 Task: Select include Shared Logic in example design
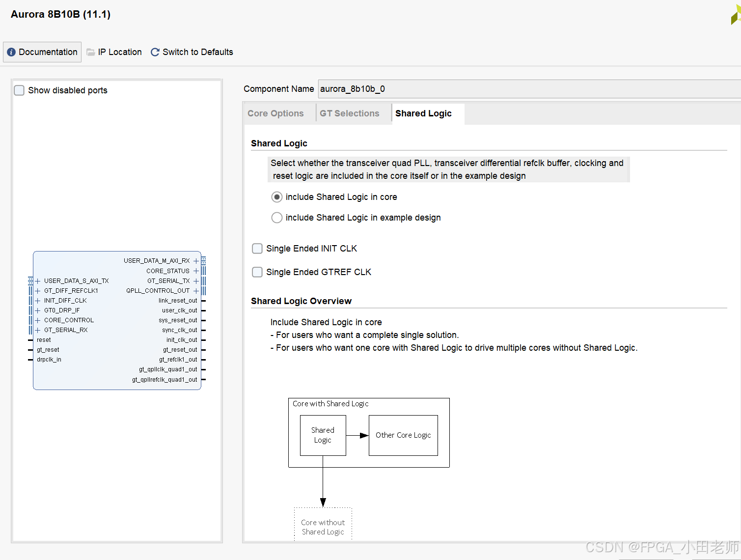[x=277, y=218]
